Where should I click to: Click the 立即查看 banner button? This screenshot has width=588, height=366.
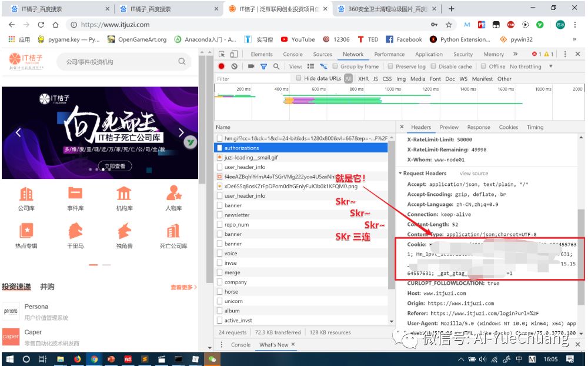(x=115, y=166)
